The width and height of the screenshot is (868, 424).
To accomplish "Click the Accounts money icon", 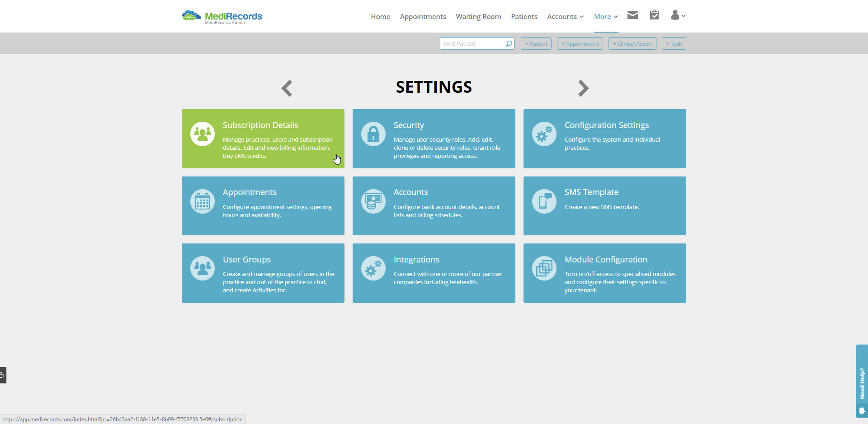I will [373, 201].
